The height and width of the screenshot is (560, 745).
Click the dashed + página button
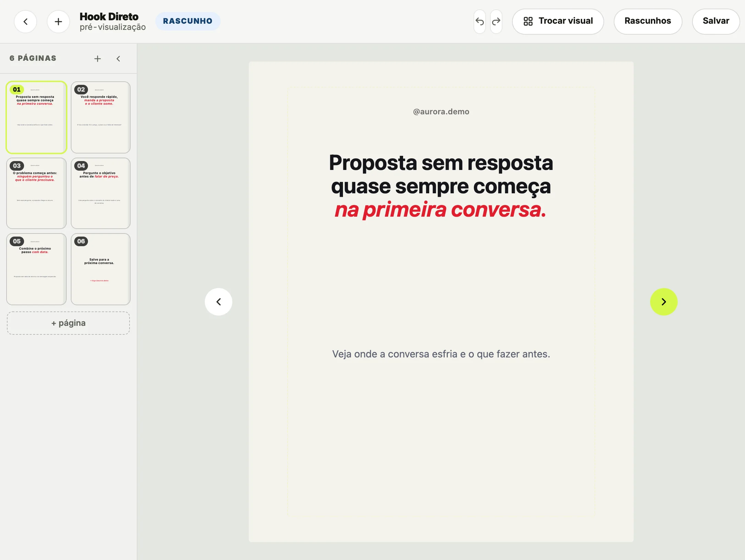click(x=68, y=323)
